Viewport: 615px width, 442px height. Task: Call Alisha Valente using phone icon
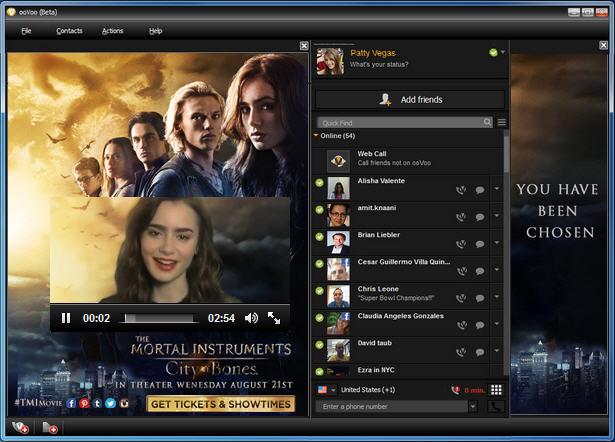click(x=460, y=189)
